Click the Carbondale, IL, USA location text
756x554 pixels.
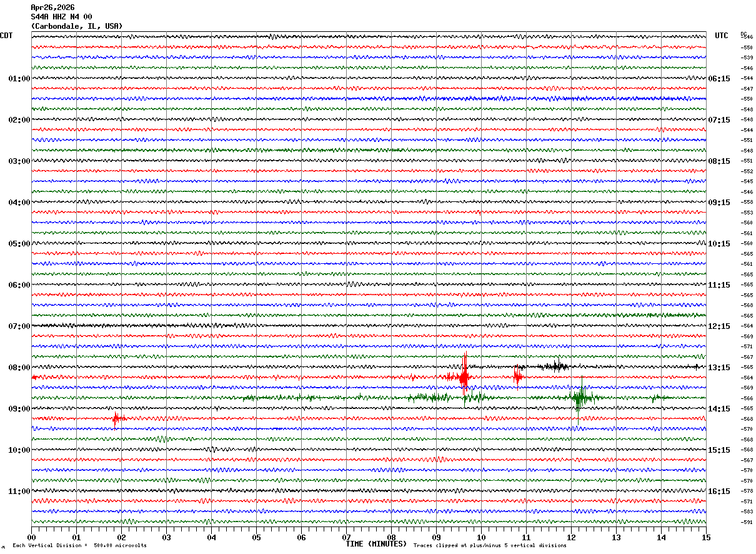pyautogui.click(x=77, y=26)
